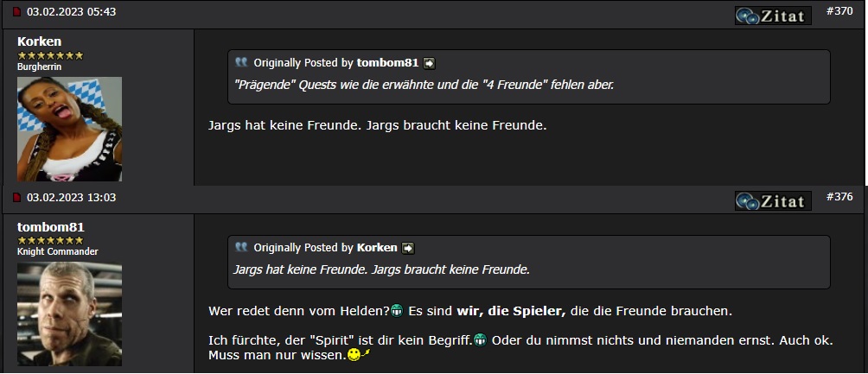
Task: Click the quote mark icon in tombom81's quoted box
Action: [241, 63]
